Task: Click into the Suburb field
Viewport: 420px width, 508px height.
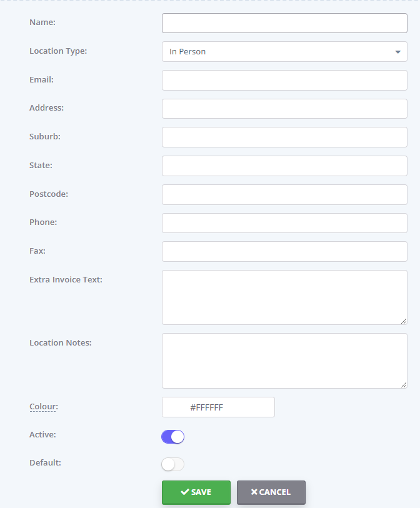Action: 284,137
